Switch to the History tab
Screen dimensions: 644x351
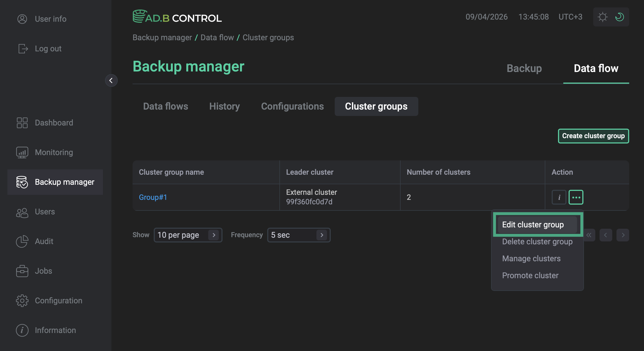pos(224,106)
